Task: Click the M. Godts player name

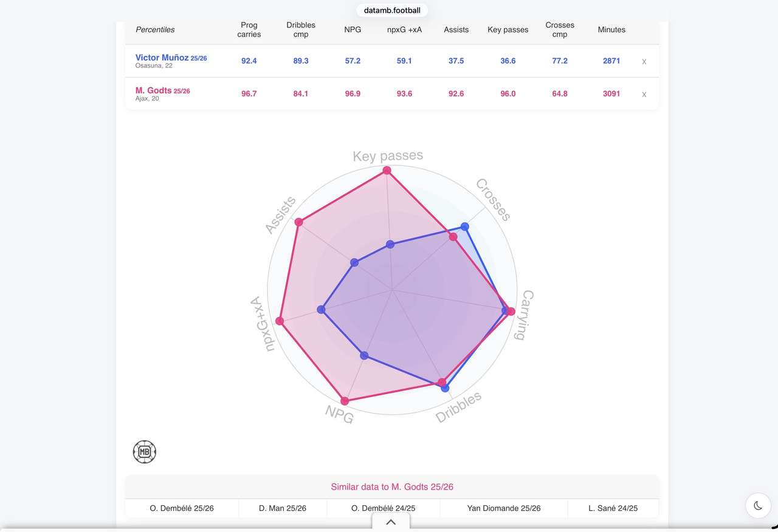Action: 154,90
